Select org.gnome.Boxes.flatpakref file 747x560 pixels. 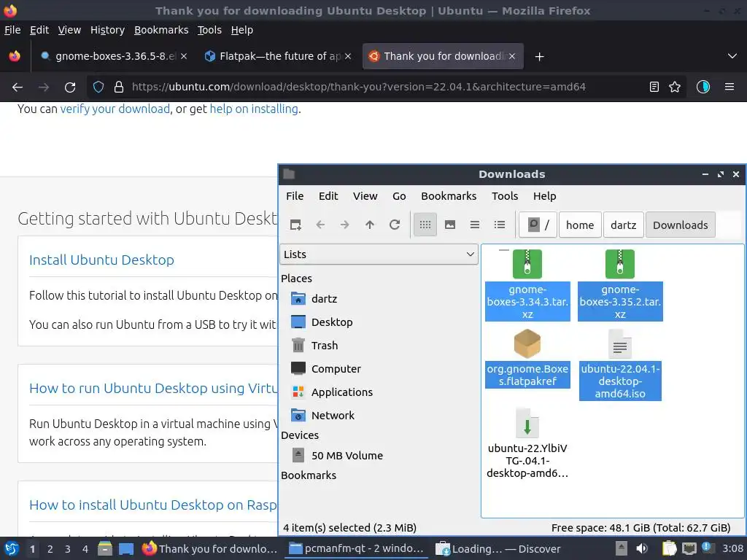527,358
